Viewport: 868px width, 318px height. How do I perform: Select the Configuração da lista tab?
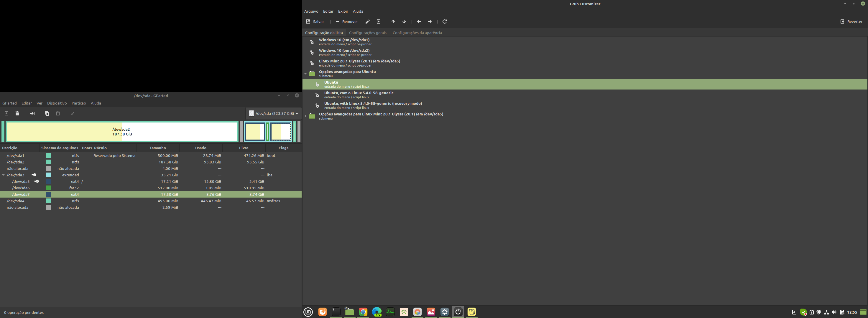click(x=324, y=33)
